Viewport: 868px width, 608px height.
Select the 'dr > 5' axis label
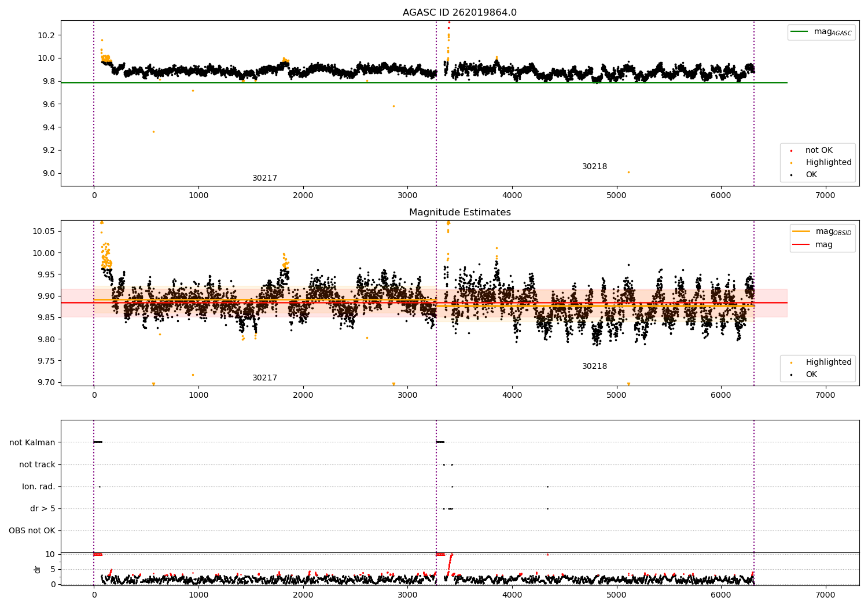43,508
